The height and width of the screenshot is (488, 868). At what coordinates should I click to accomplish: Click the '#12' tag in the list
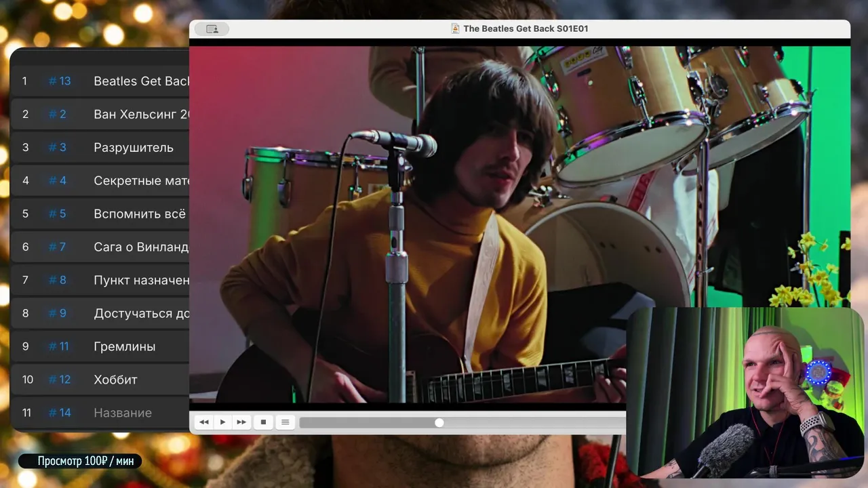(60, 380)
